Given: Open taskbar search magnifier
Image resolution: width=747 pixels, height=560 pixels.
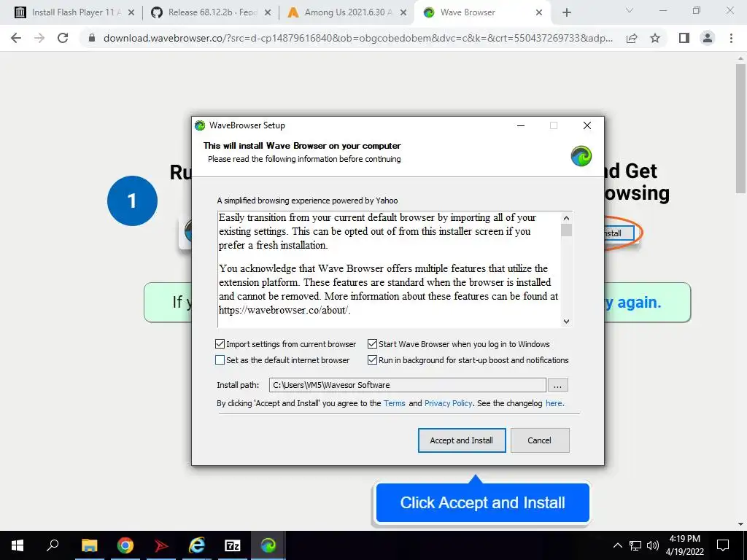Looking at the screenshot, I should (53, 545).
